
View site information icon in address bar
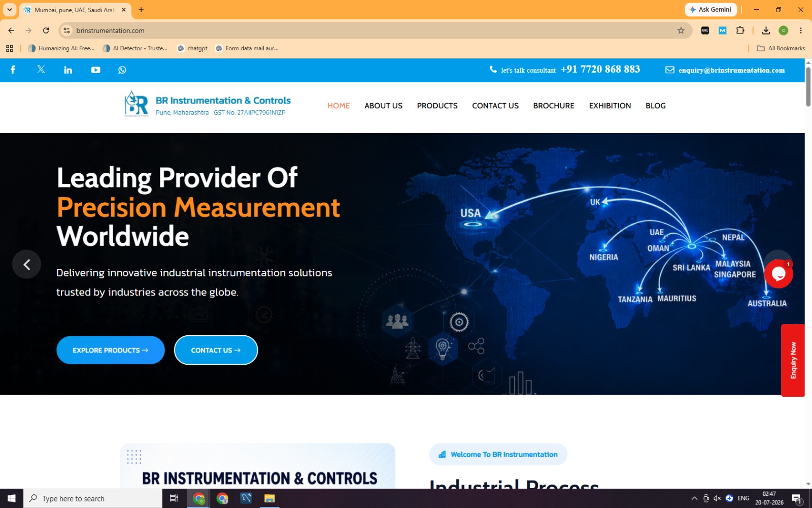(66, 30)
